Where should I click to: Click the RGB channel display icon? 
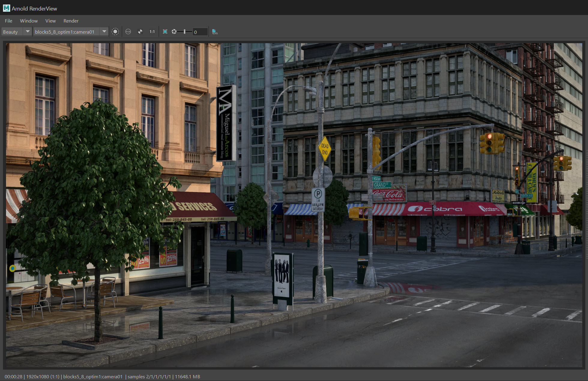pyautogui.click(x=128, y=31)
